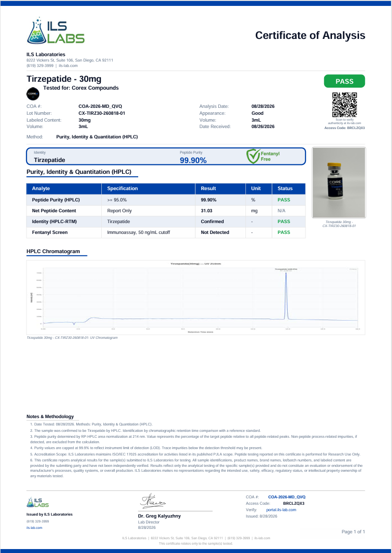Click 'Dr. Greg Kalyuzhny' signer name
The height and width of the screenshot is (553, 392).
click(x=159, y=516)
